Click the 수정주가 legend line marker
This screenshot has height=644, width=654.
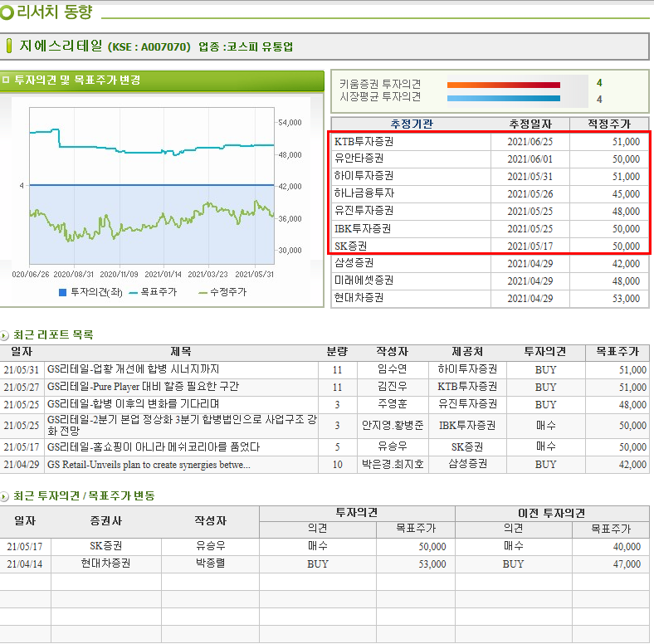pyautogui.click(x=203, y=293)
